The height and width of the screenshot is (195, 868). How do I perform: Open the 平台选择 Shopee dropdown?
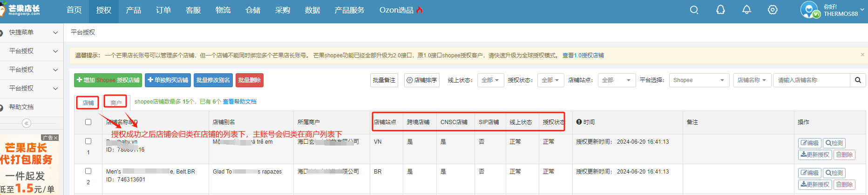[x=699, y=80]
